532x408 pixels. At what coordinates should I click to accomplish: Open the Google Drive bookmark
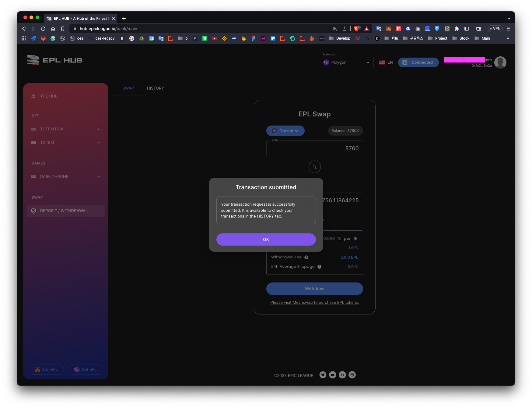coord(142,38)
